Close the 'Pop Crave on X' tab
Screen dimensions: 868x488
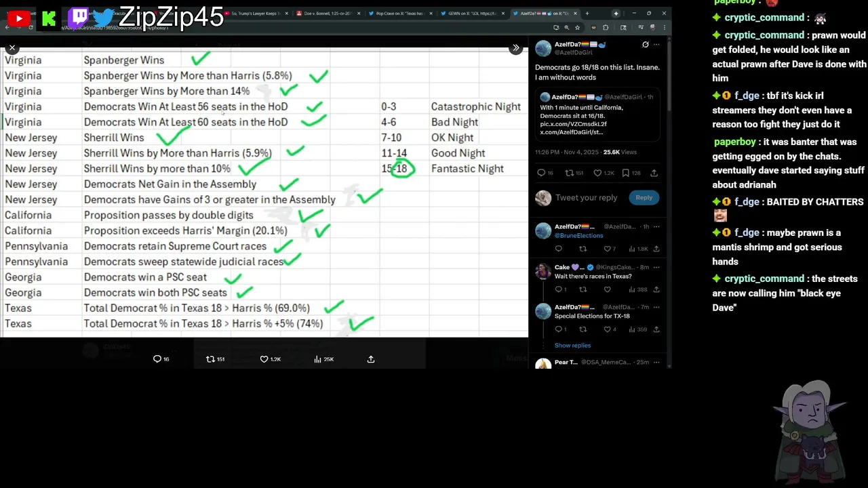coord(430,13)
